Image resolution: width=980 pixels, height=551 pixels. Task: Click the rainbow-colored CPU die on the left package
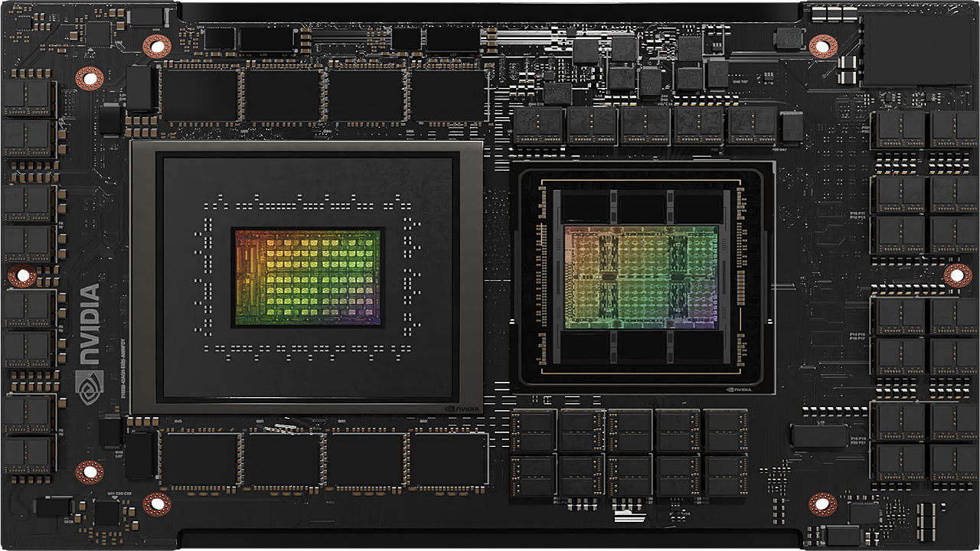coord(305,275)
